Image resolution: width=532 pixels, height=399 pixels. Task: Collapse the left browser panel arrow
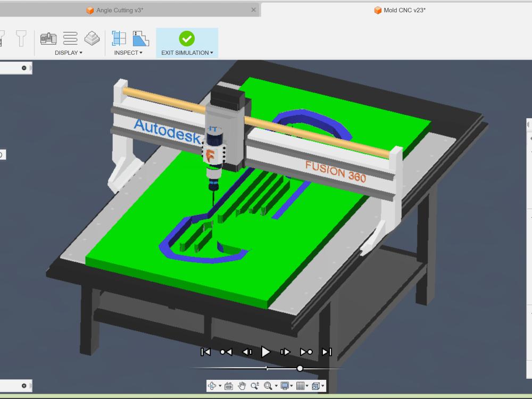[23, 68]
